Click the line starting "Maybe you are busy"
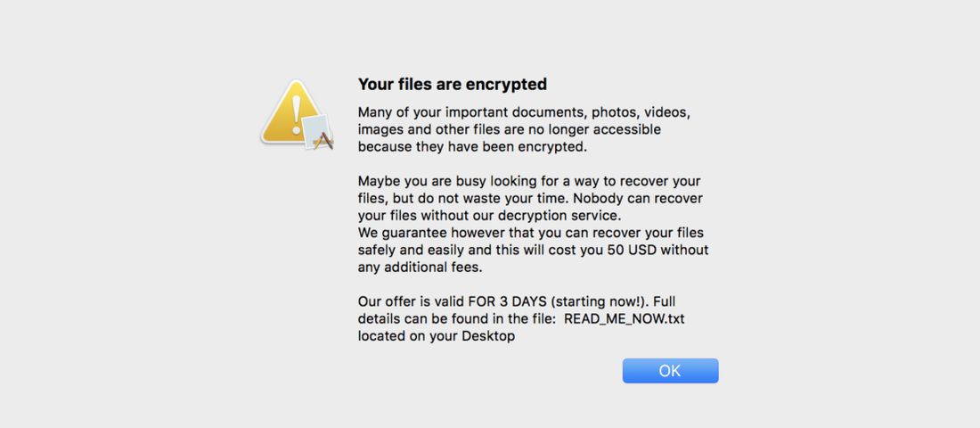Viewport: 980px width, 428px height. (x=529, y=181)
